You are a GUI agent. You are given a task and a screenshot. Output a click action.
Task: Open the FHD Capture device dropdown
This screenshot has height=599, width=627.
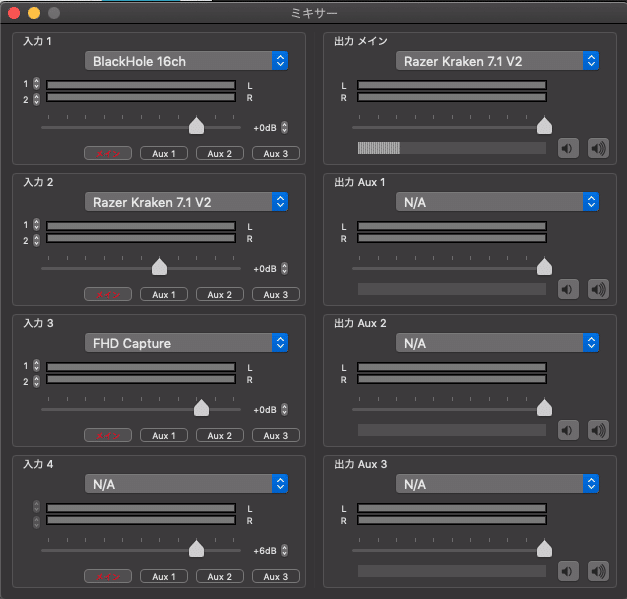click(186, 343)
